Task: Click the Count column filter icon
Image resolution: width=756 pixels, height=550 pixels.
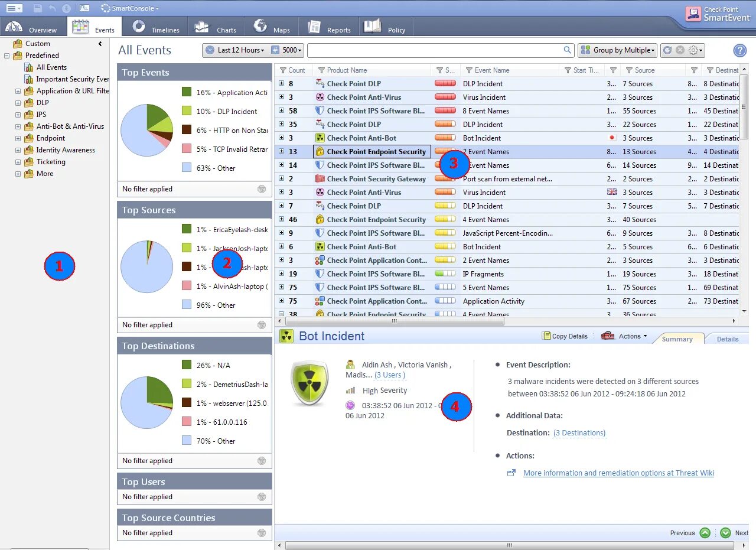Action: [283, 70]
